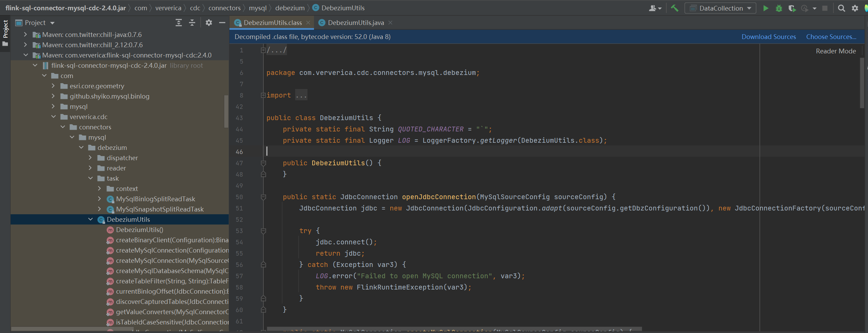Toggle Reader Mode in the editor
Viewport: 868px width, 333px height.
click(836, 51)
